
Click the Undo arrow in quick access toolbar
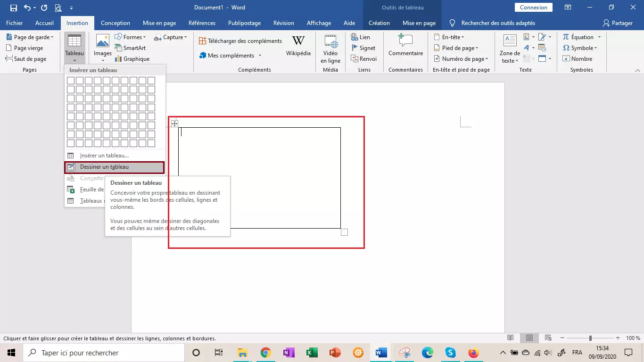[27, 8]
